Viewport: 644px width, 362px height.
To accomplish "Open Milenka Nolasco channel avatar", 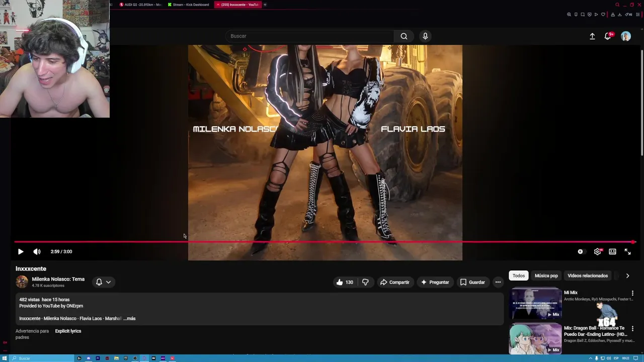I will (x=22, y=282).
